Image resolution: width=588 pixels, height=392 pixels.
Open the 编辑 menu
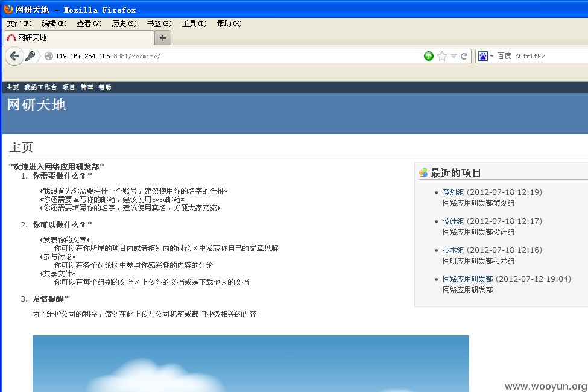click(54, 24)
